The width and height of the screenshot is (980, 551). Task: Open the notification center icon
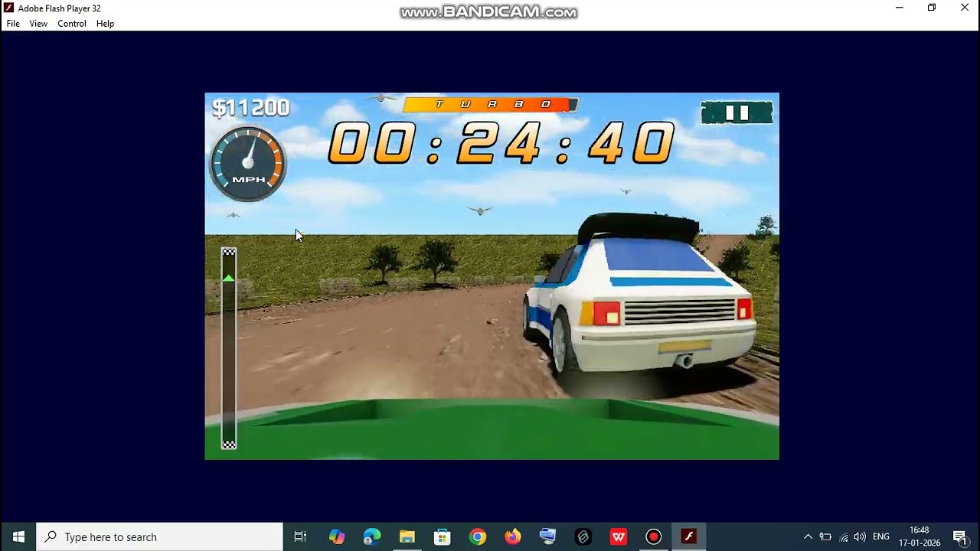959,536
